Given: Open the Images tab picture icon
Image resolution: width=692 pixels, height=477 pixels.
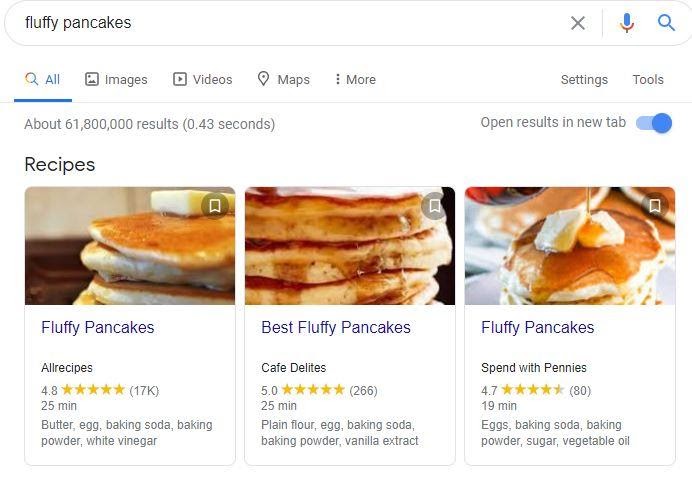Looking at the screenshot, I should coord(92,79).
